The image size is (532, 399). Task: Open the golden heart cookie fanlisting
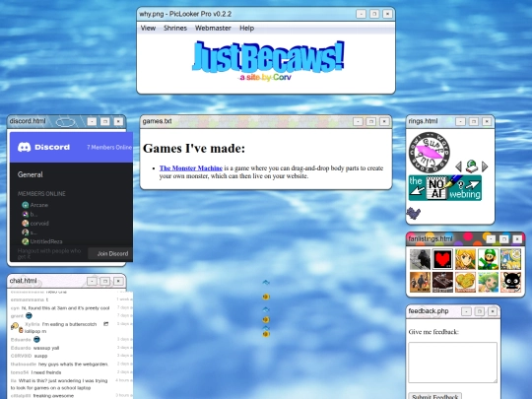465,282
